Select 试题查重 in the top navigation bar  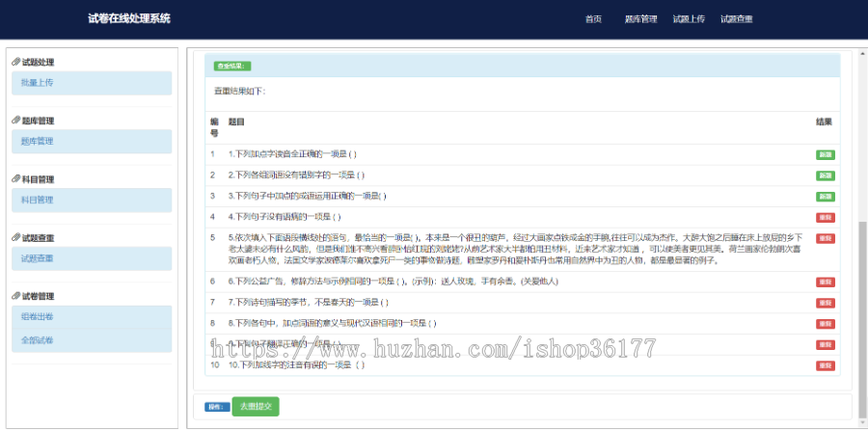point(737,19)
